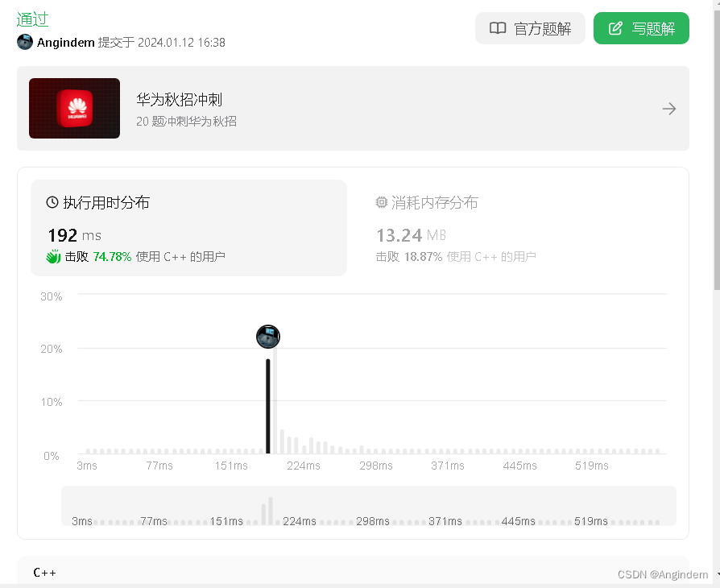
Task: Open the 华为秋招冲刺 title link
Action: pos(179,100)
